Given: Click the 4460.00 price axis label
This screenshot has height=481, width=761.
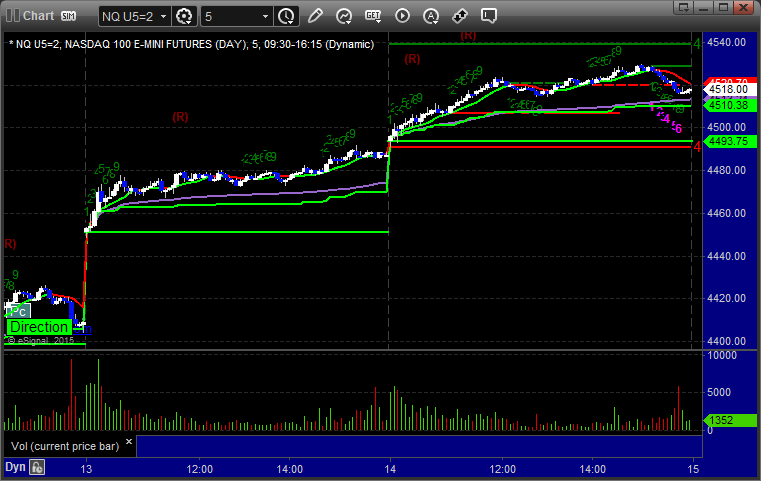Looking at the screenshot, I should 727,213.
